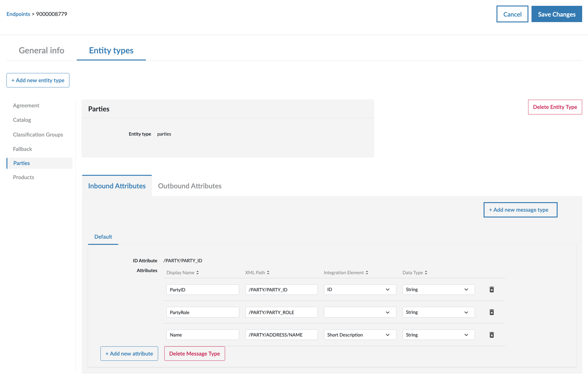
Task: Add new message type
Action: click(x=520, y=210)
